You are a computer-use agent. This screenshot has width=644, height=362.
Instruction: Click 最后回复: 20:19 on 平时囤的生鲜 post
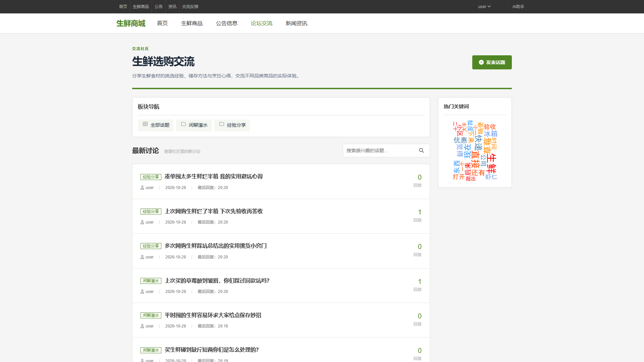coord(213,326)
